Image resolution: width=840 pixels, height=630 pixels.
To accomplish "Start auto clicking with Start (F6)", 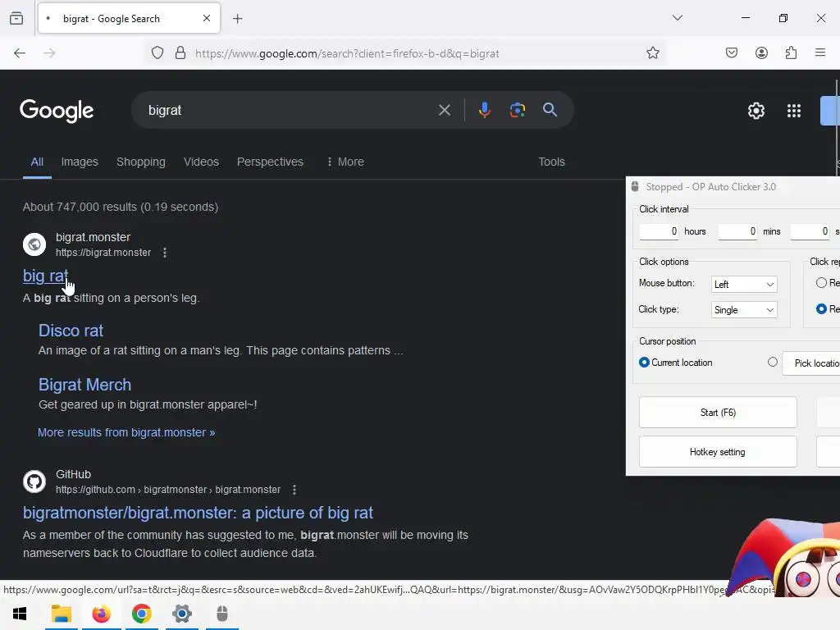I will [x=718, y=413].
